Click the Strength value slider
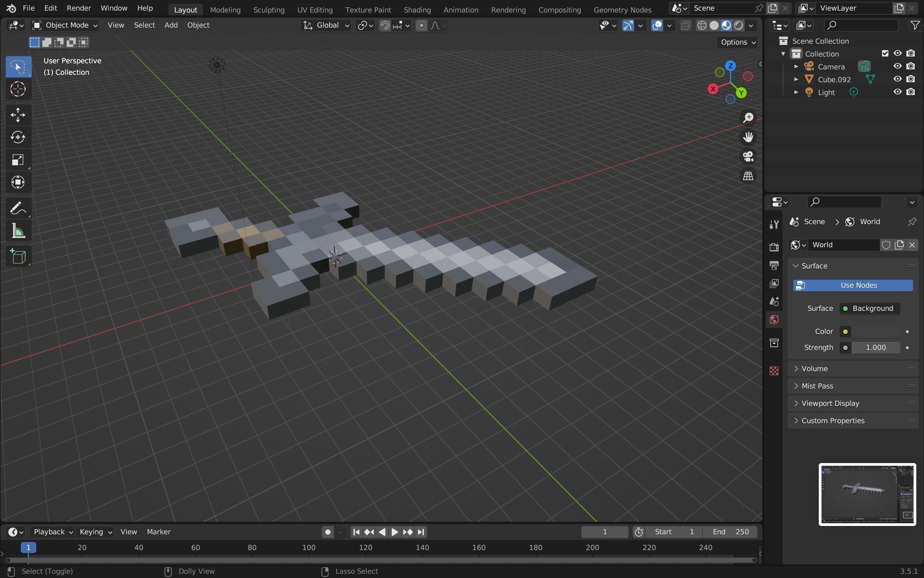This screenshot has height=578, width=924. point(876,348)
